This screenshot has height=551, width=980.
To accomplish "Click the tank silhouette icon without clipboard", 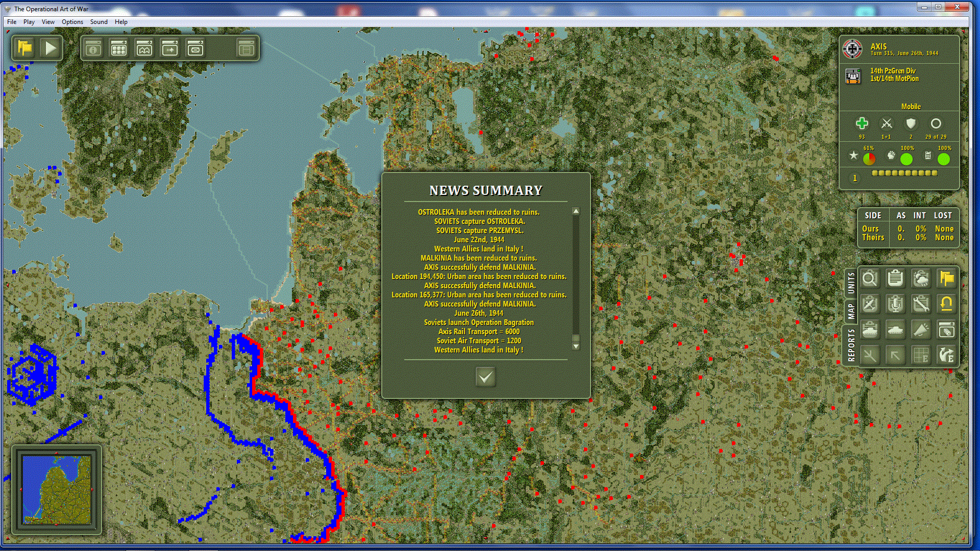I will tap(895, 330).
